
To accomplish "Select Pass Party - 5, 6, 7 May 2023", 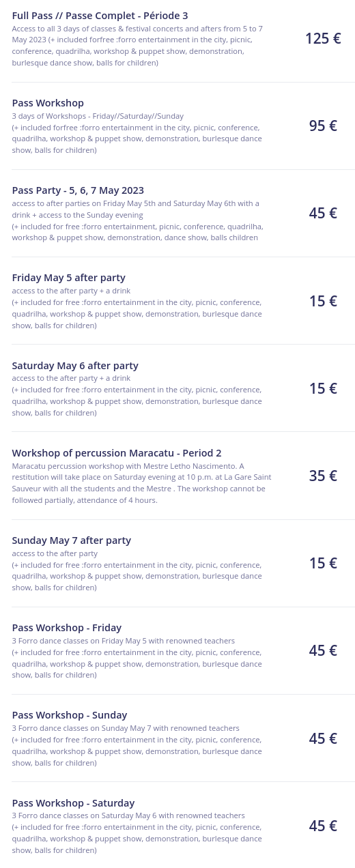I will [78, 190].
